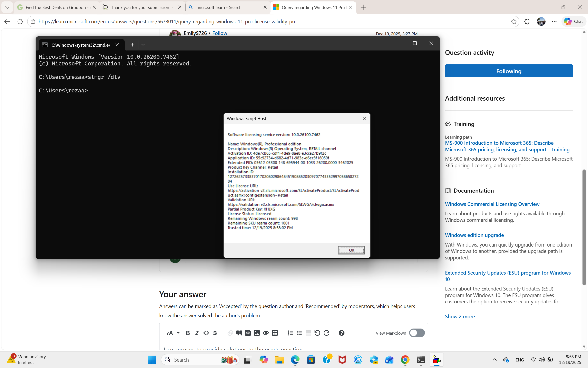
Task: Follow the user EmilyS726
Action: pyautogui.click(x=220, y=33)
